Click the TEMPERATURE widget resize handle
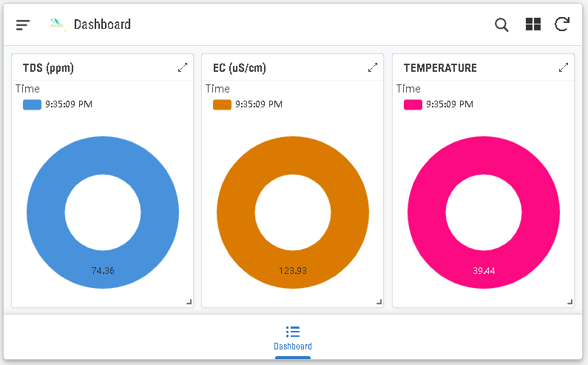588x365 pixels. [x=570, y=302]
